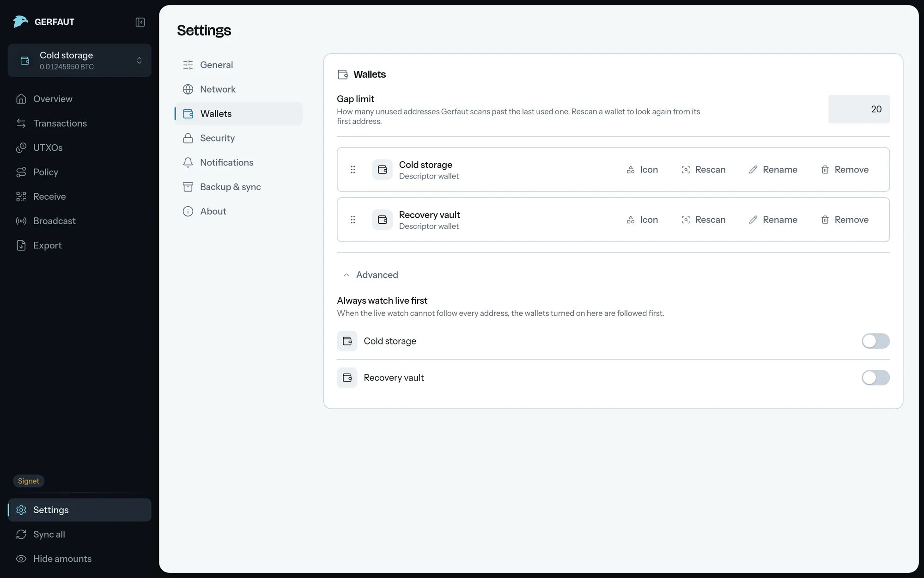Open Policy page
924x578 pixels.
[x=79, y=172]
